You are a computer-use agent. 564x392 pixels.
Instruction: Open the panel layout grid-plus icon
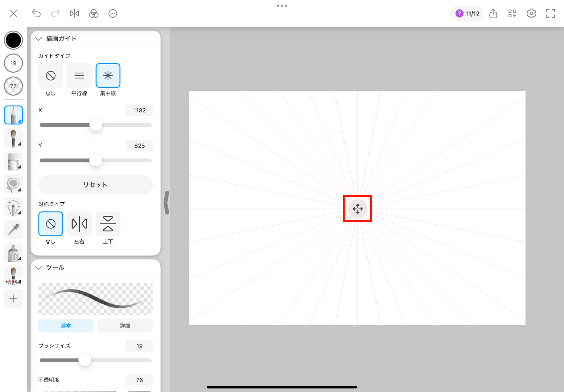512,13
